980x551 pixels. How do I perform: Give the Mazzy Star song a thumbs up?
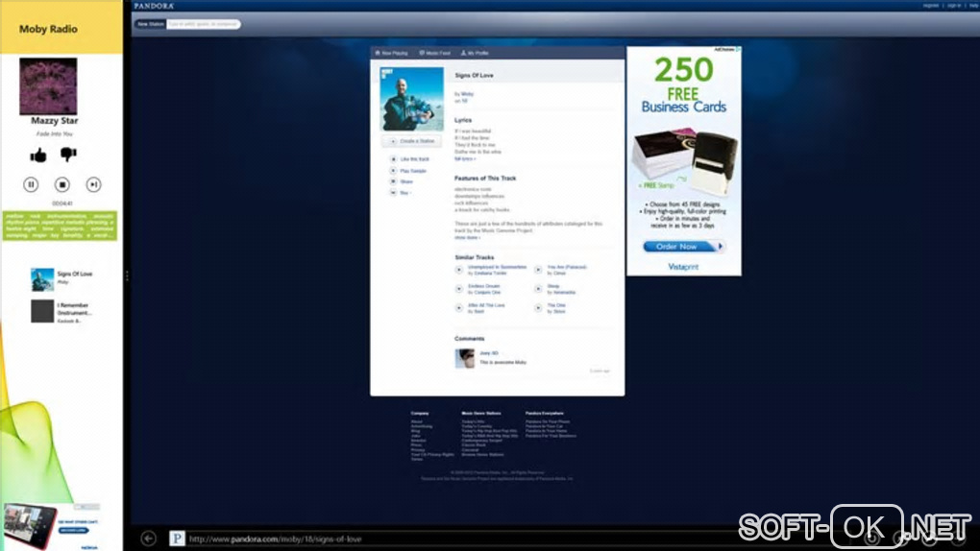(38, 155)
